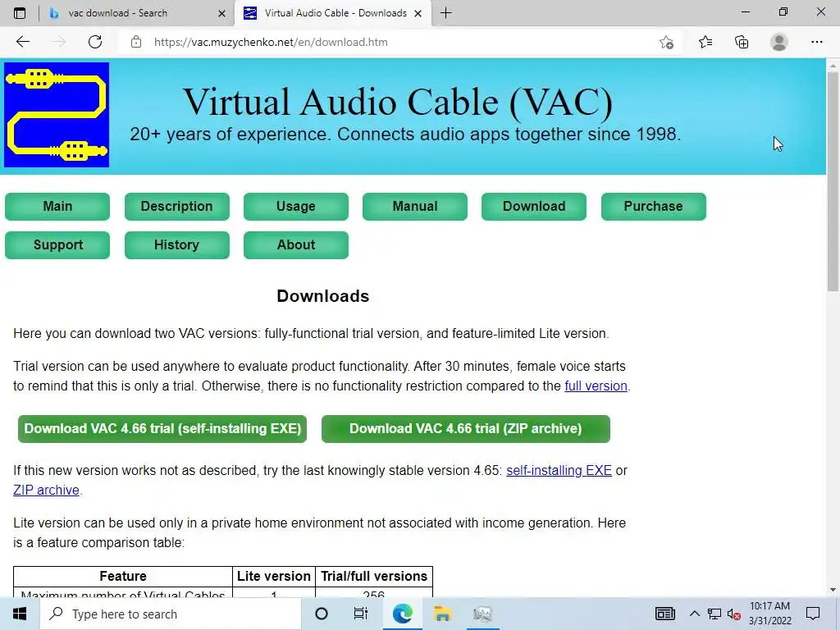Open a new browser tab

(x=445, y=13)
